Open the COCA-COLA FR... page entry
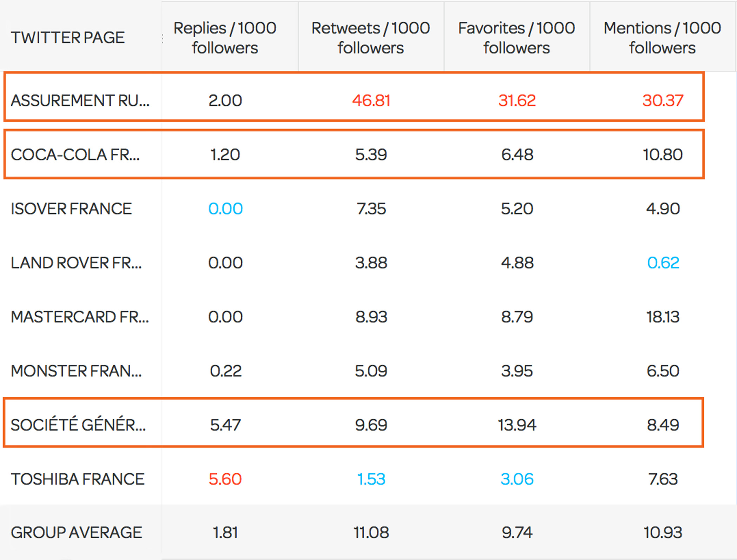This screenshot has width=737, height=560. pos(75,154)
